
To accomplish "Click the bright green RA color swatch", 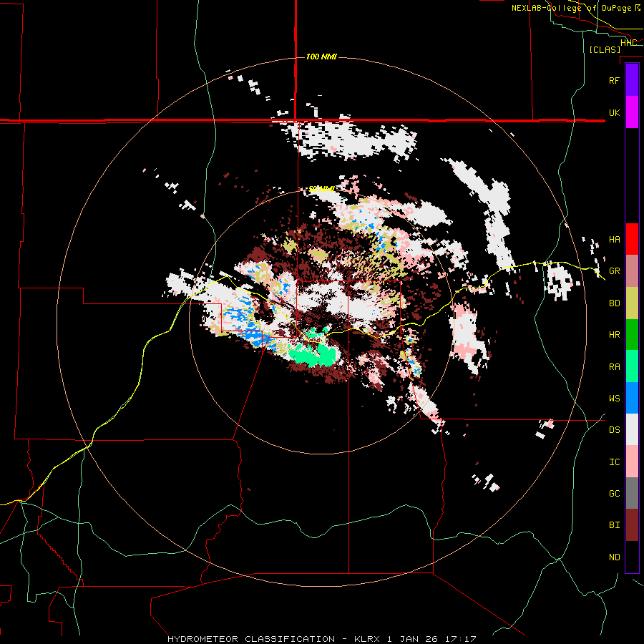I will (632, 366).
